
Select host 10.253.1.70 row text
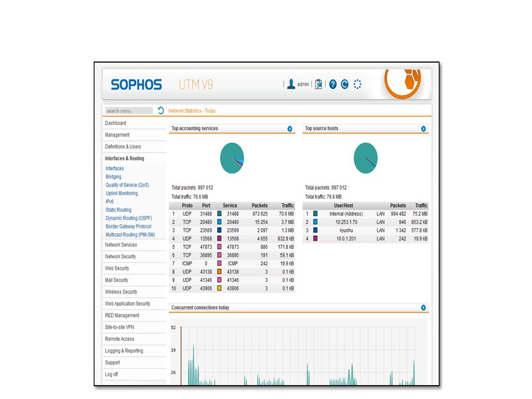click(x=346, y=222)
